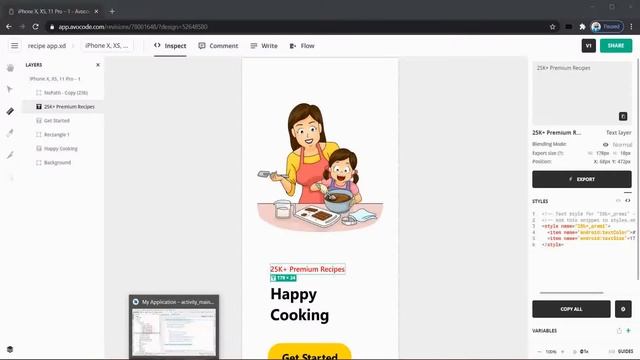The width and height of the screenshot is (640, 360).
Task: Click the green SHARE button
Action: point(616,46)
